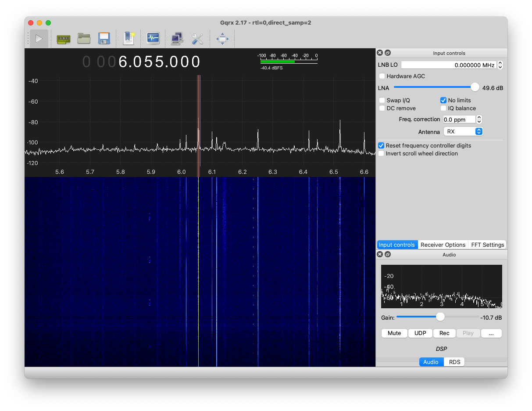Viewport: 532px width, 411px height.
Task: Click the LNB LO stepper arrows
Action: pos(500,65)
